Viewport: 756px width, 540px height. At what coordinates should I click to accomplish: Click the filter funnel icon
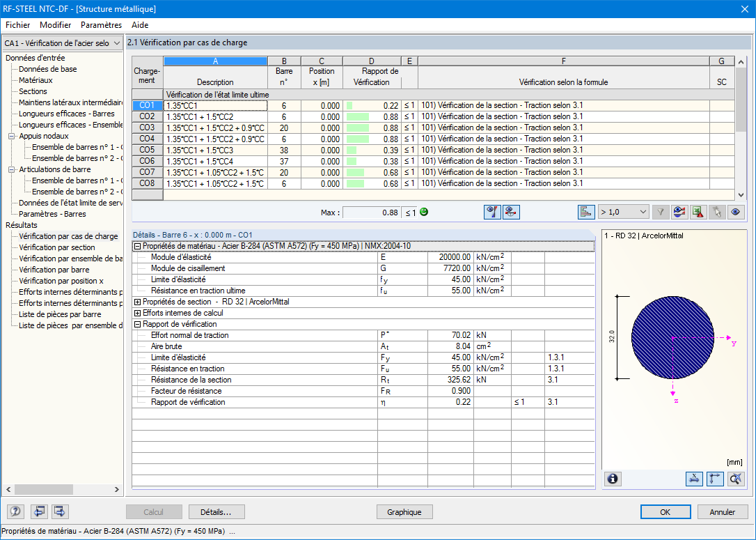tap(661, 212)
